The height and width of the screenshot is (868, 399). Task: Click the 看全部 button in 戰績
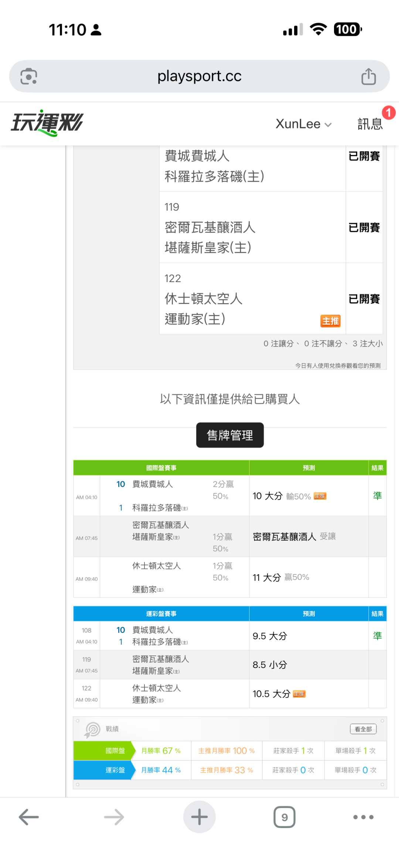(x=363, y=729)
